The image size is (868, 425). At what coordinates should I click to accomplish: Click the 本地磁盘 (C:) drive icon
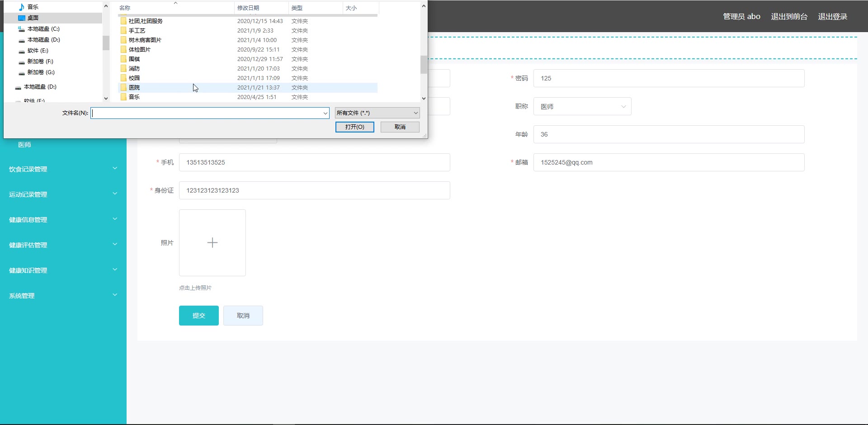point(21,29)
